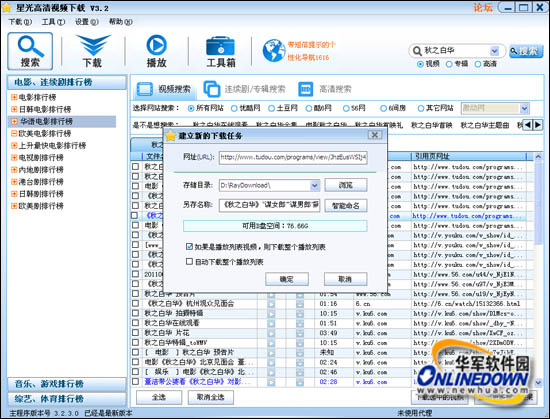Image resolution: width=550 pixels, height=419 pixels.
Task: Open the 论坛 forum link
Action: point(483,7)
